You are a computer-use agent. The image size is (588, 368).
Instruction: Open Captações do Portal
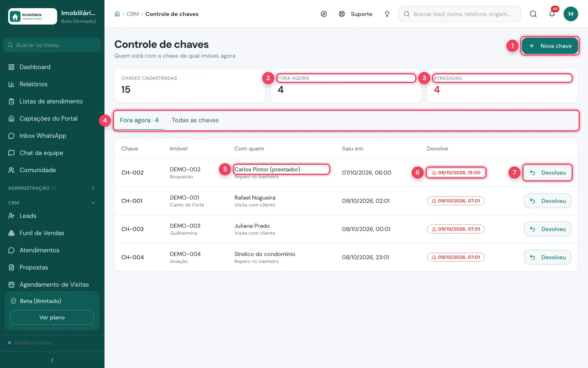[x=52, y=119]
